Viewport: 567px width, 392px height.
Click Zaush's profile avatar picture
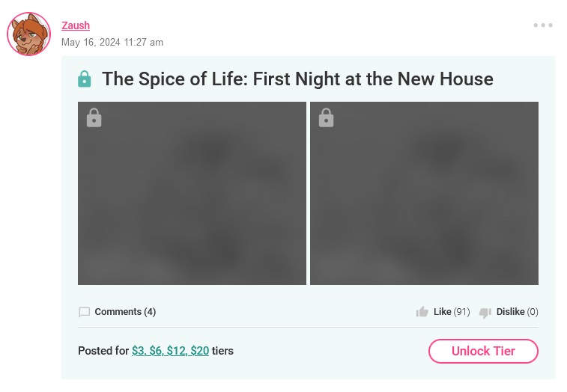[x=28, y=34]
